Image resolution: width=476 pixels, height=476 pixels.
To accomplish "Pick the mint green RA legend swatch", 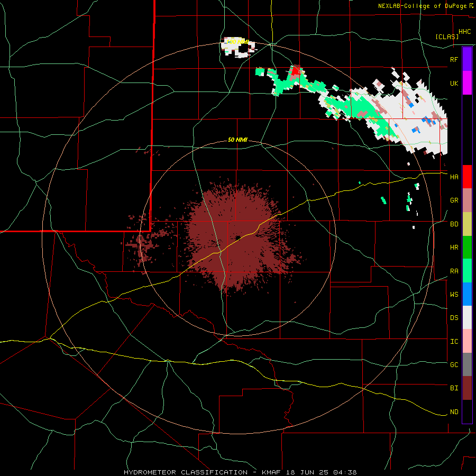I will coord(467,271).
